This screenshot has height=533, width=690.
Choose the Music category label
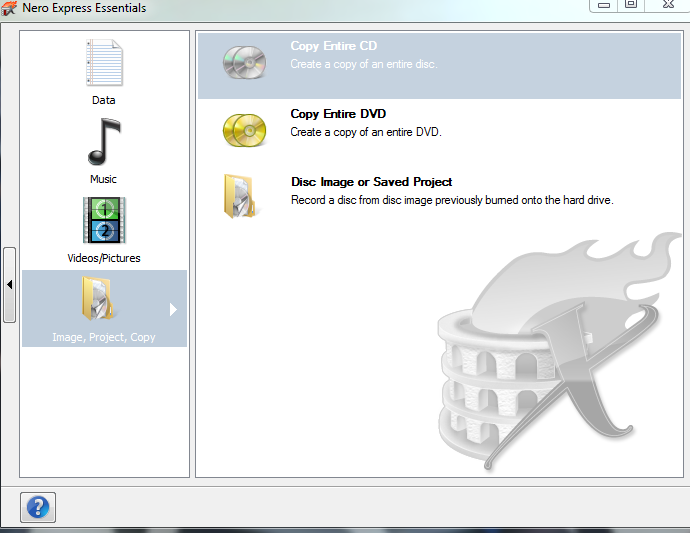[103, 179]
